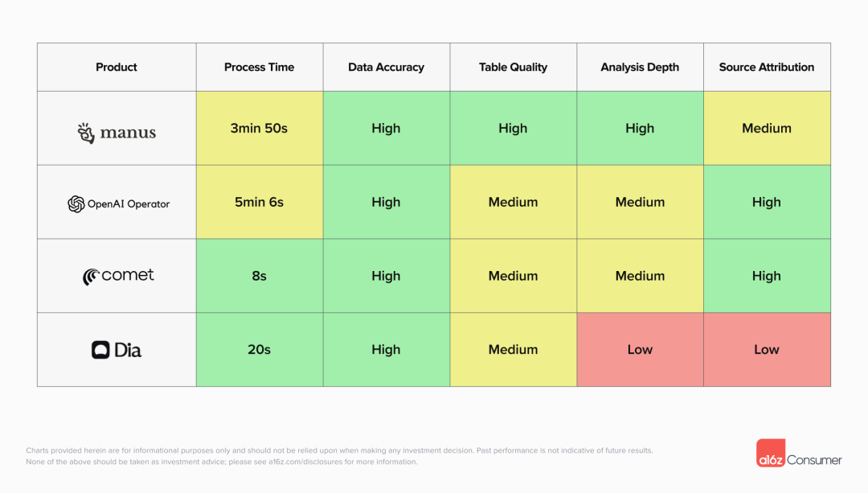
Task: Click the OpenAI Operator logo
Action: [x=76, y=203]
